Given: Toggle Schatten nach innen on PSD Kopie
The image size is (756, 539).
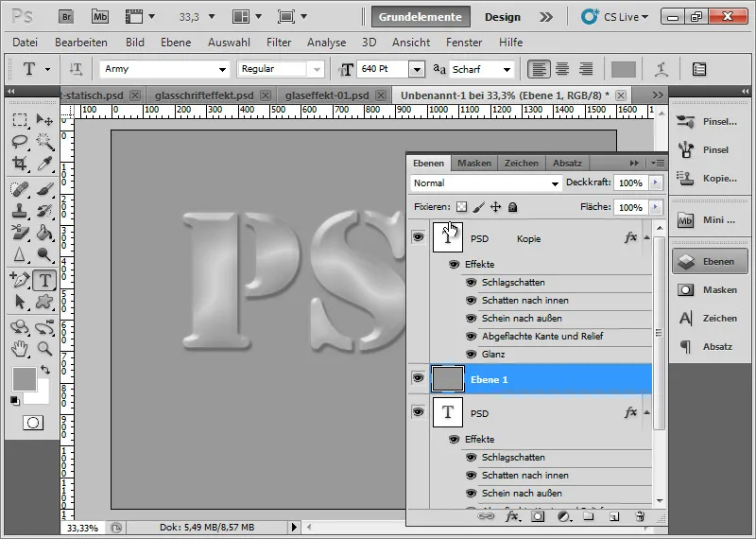Looking at the screenshot, I should pos(471,300).
